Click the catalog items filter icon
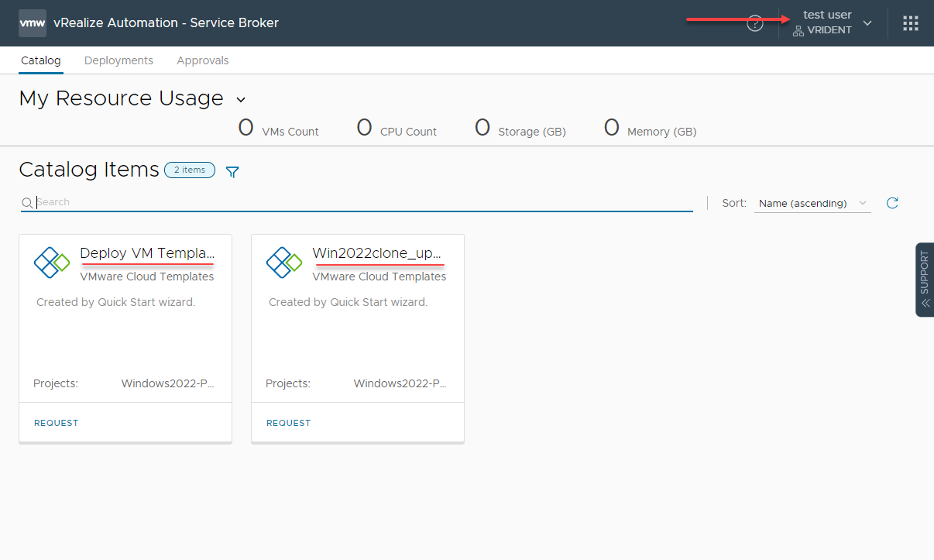 coord(232,172)
